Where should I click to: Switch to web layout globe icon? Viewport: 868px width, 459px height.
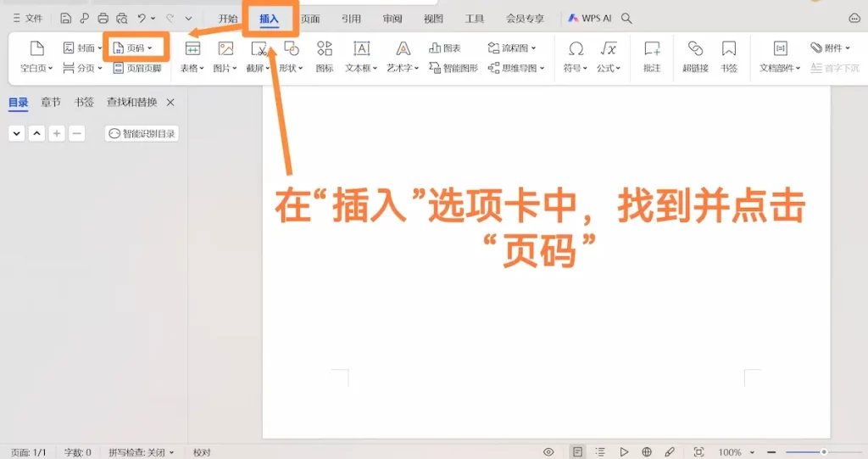(x=647, y=452)
